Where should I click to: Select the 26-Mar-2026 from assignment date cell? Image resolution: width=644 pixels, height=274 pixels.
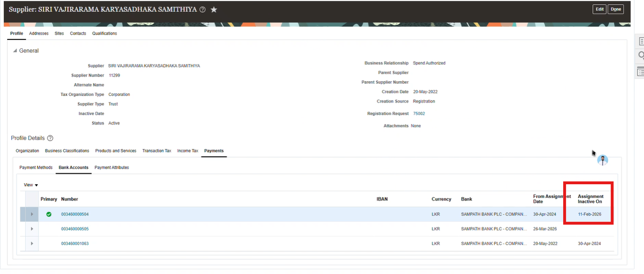tap(545, 229)
